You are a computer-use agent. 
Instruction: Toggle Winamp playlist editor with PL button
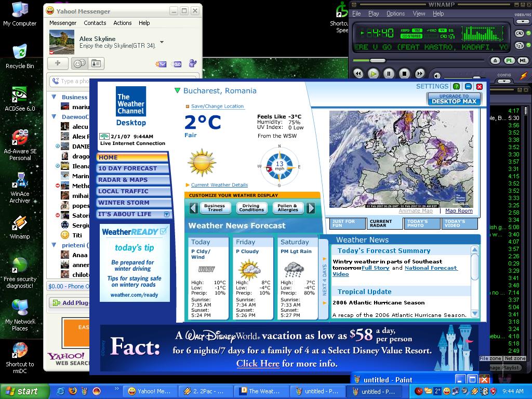click(x=510, y=61)
